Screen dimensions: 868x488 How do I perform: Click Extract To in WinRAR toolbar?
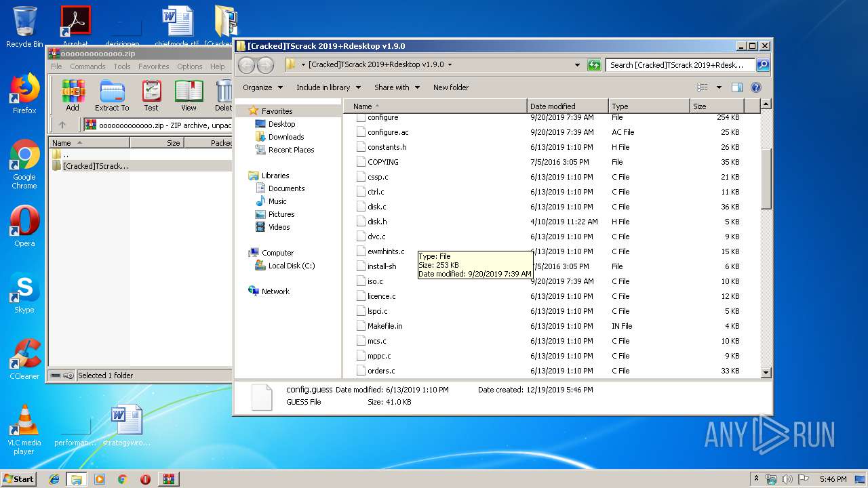[112, 96]
